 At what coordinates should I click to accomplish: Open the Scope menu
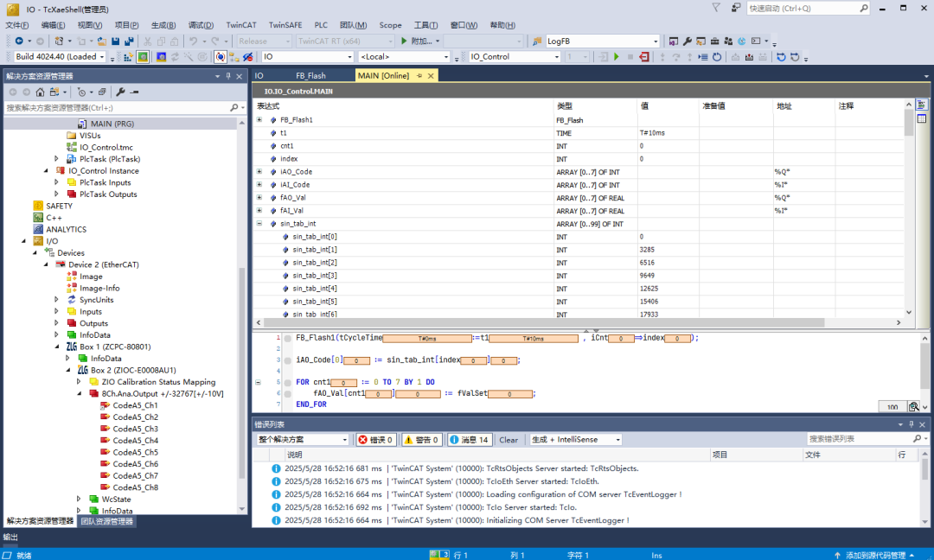(390, 25)
